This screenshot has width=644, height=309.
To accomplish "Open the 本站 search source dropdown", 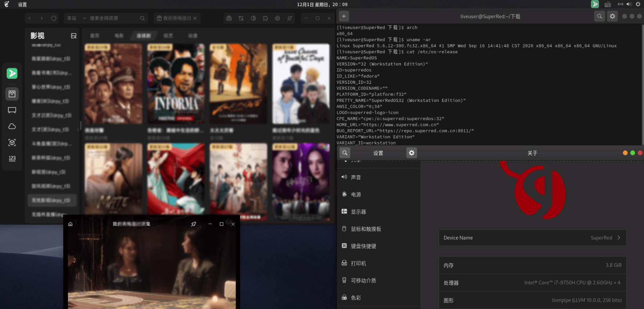I will coord(76,18).
